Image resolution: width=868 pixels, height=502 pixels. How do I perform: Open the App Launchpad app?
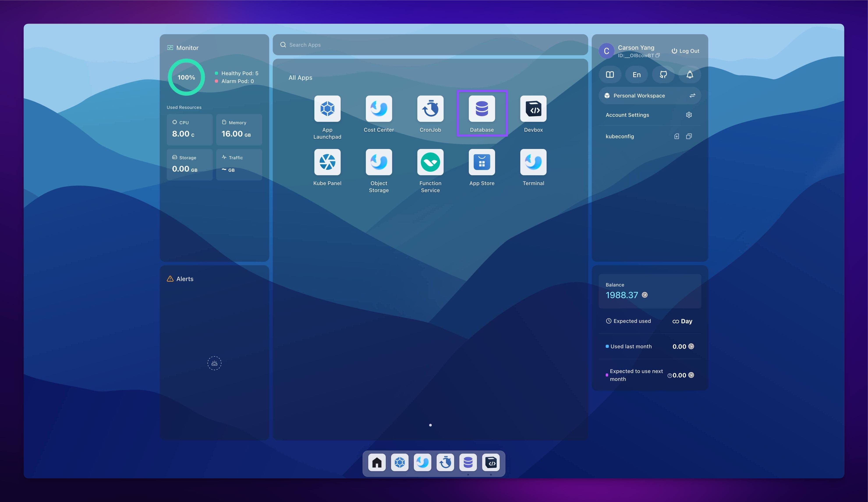coord(327,109)
